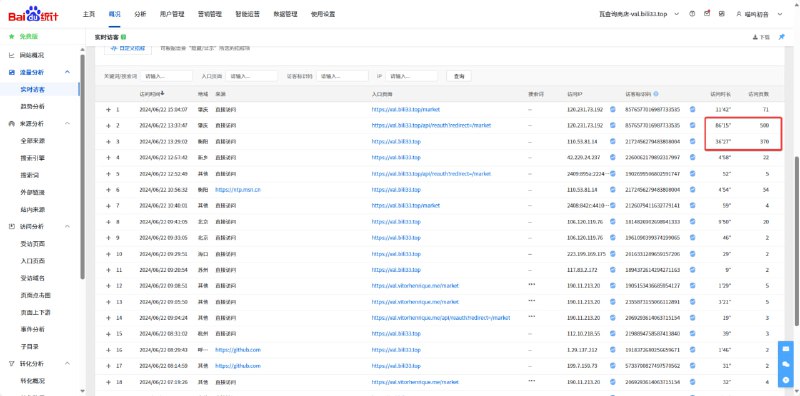Select 搜索引擎 in the sidebar
The image size is (800, 396).
click(32, 158)
